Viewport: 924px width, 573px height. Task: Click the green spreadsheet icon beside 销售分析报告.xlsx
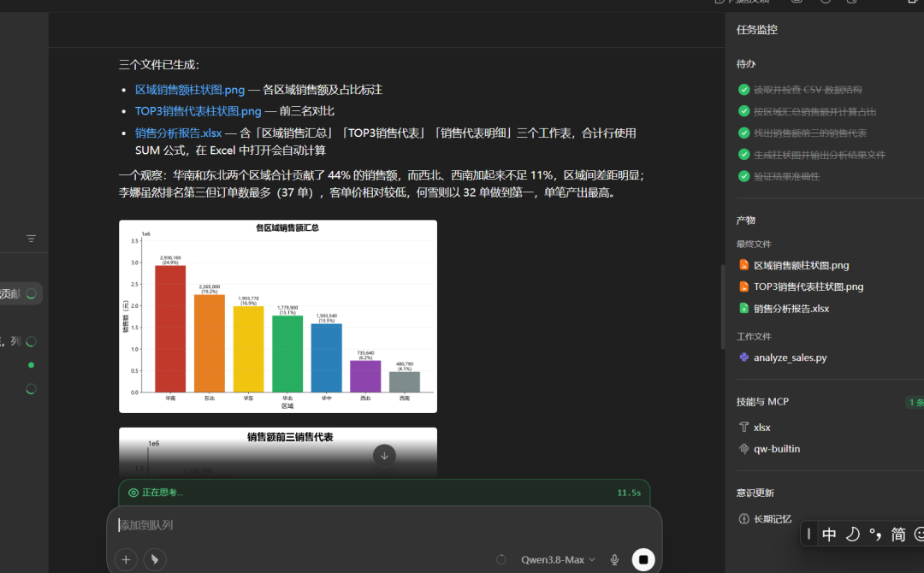[743, 308]
